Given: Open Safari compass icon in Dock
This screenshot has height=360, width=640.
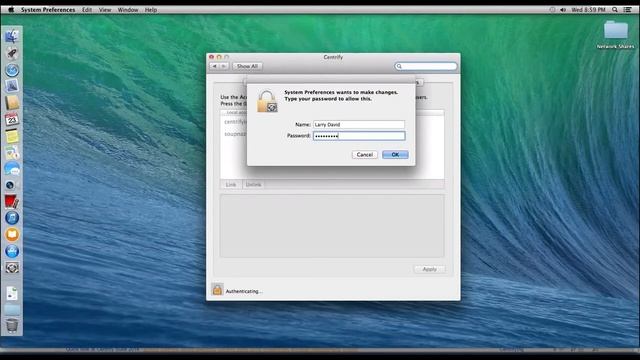Looking at the screenshot, I should [x=12, y=70].
